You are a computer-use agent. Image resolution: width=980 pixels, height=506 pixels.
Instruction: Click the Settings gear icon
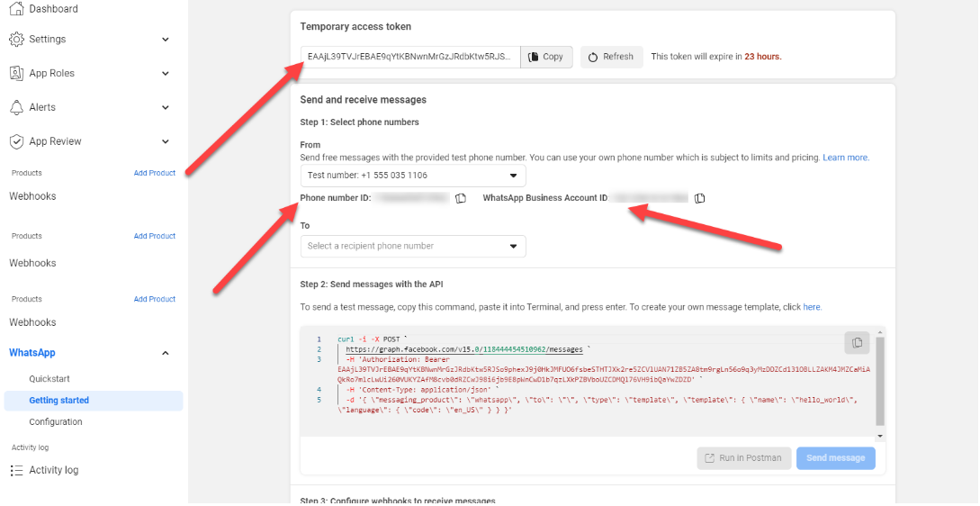coord(17,39)
